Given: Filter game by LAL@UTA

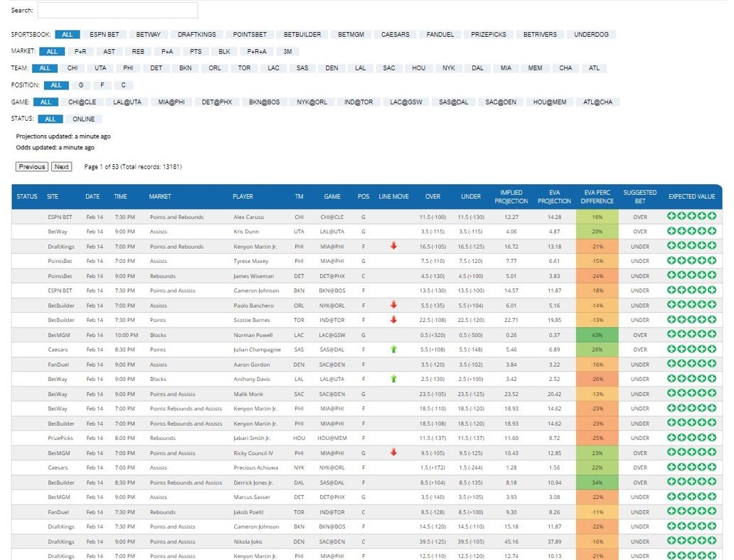Looking at the screenshot, I should pos(127,102).
